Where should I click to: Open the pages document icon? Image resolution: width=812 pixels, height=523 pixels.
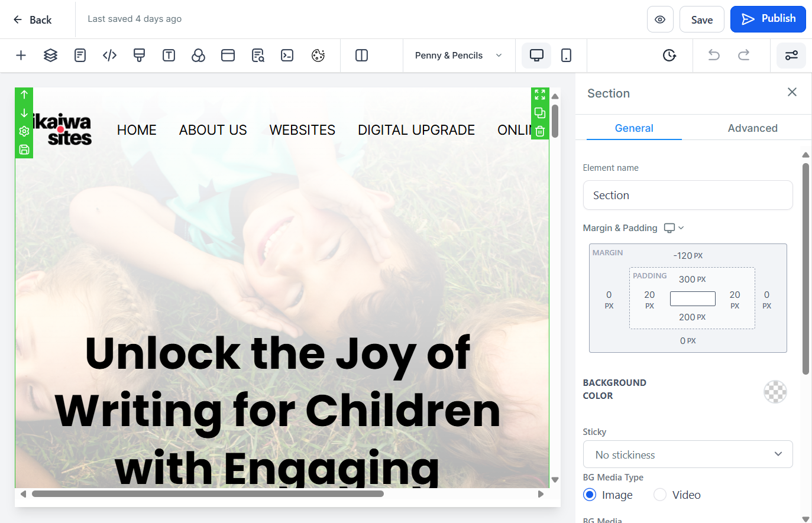[x=80, y=56]
